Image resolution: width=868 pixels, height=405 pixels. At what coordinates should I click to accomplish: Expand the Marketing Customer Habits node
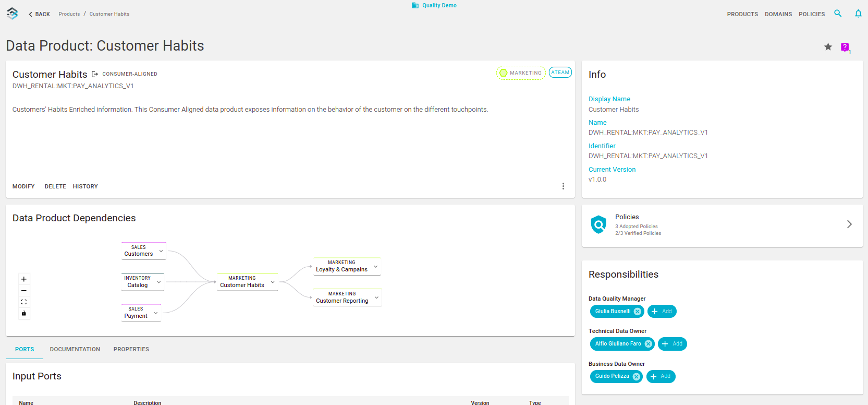pyautogui.click(x=273, y=282)
